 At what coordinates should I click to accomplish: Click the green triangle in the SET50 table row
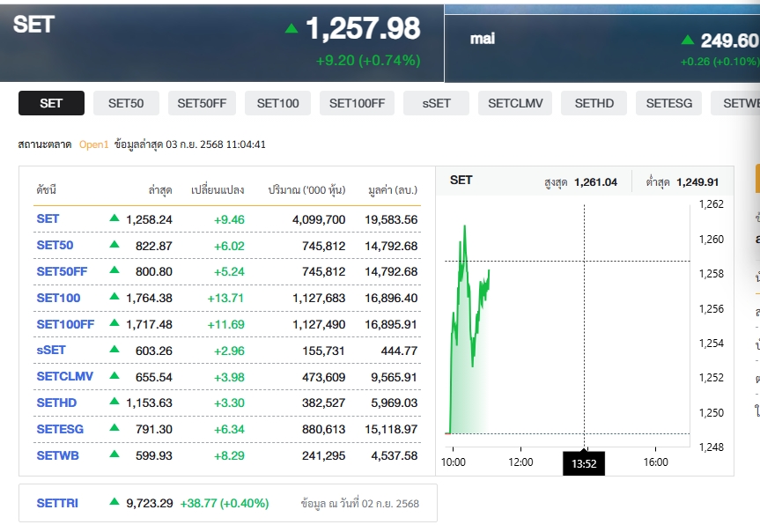click(114, 245)
